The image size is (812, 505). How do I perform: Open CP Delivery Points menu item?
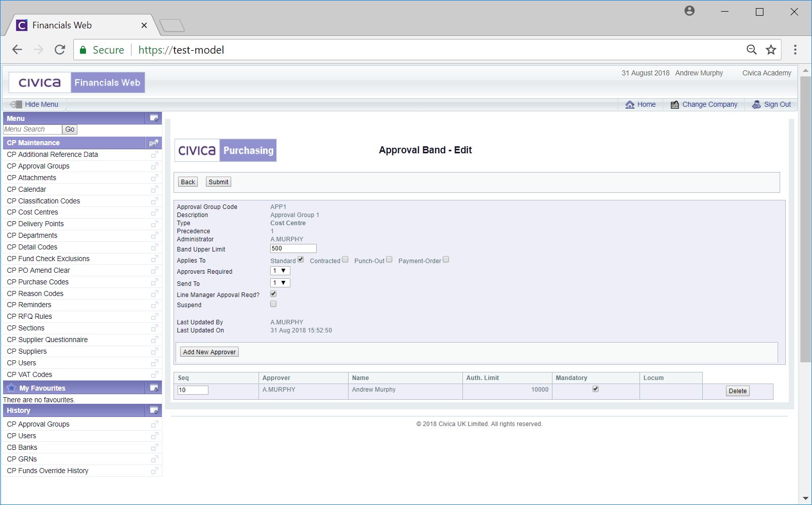point(35,224)
